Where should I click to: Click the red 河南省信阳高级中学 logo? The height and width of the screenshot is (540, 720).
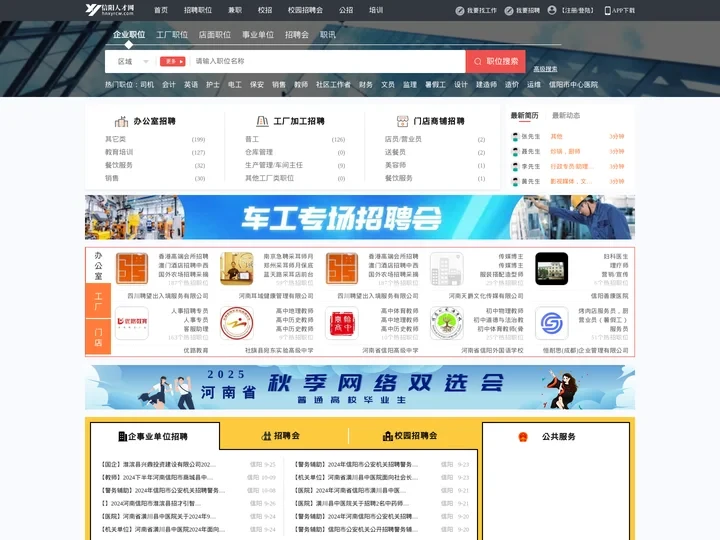pos(342,323)
